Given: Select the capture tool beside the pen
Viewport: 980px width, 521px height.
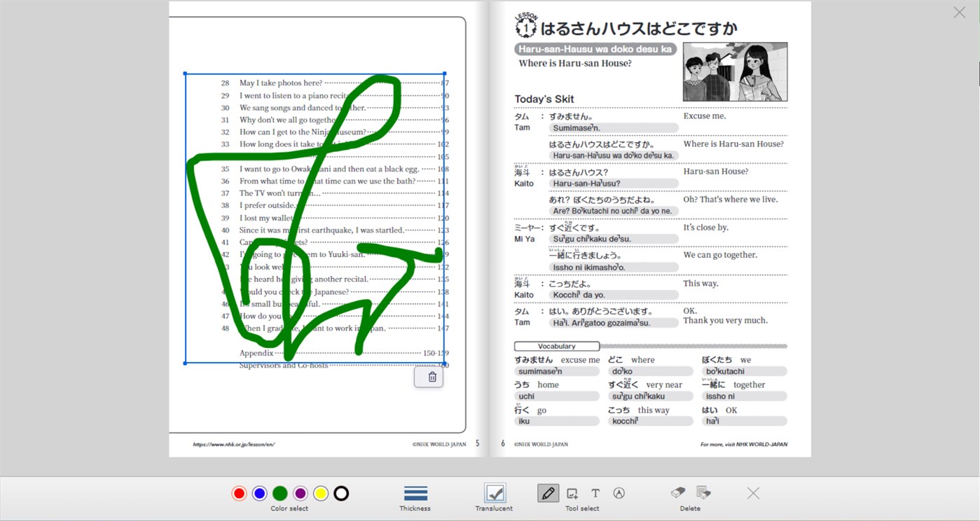Looking at the screenshot, I should click(571, 493).
